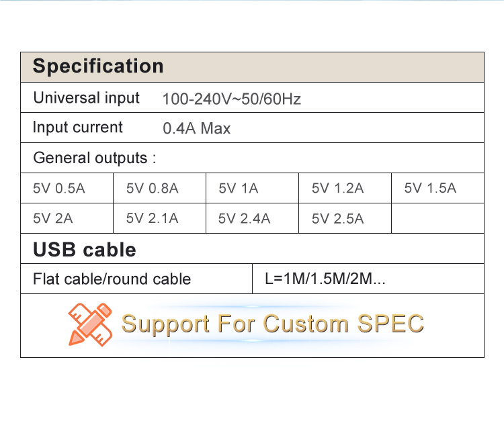Viewport: 504px width, 425px height.
Task: Click the 5V 1A output cell
Action: (252, 188)
